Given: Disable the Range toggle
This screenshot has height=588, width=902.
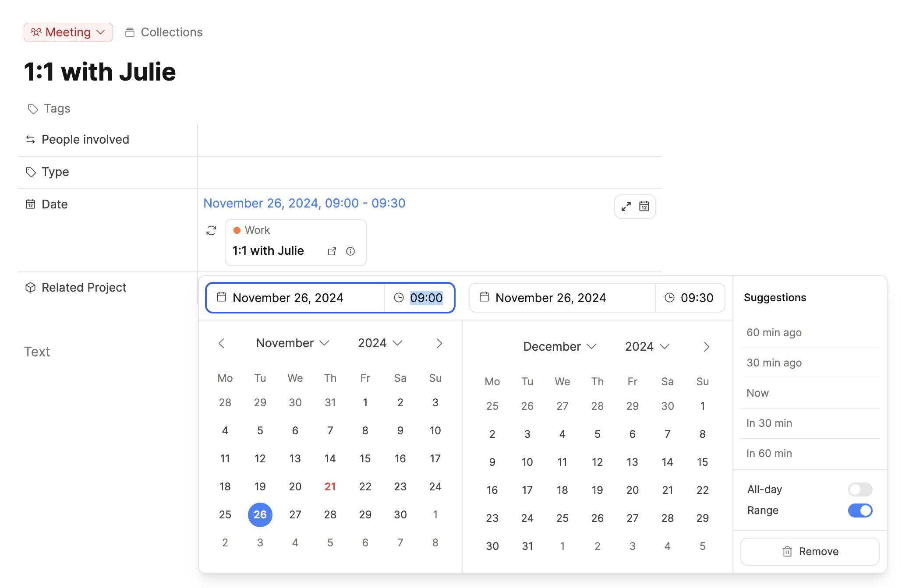Looking at the screenshot, I should (x=860, y=511).
